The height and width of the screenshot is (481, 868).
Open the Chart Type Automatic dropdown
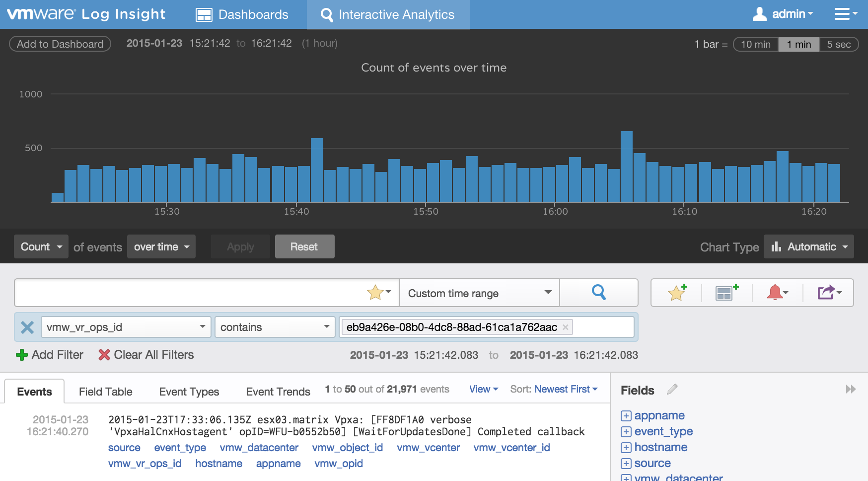pos(808,247)
